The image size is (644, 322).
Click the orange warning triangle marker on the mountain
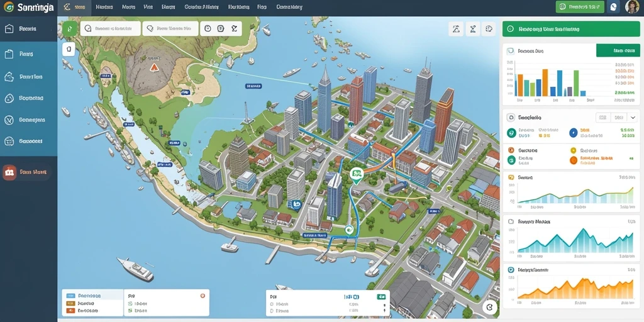pyautogui.click(x=154, y=67)
